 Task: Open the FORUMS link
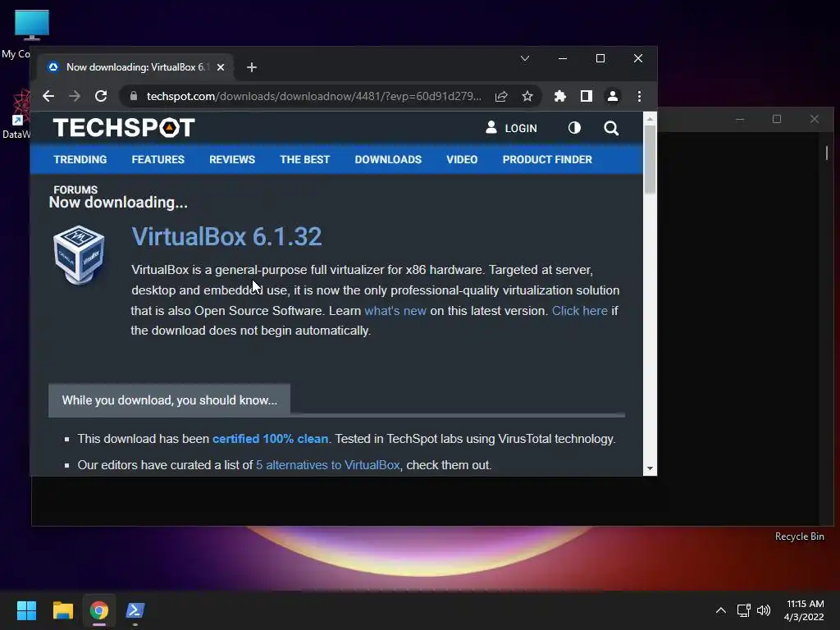click(x=75, y=189)
